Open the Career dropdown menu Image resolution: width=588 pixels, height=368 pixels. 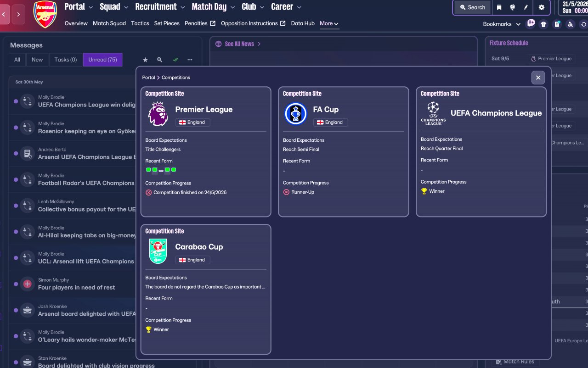(286, 7)
